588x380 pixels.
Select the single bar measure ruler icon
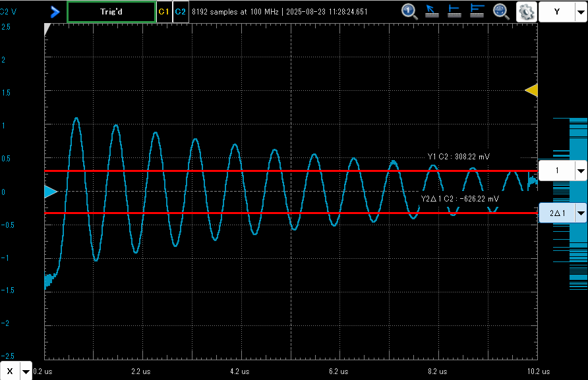(454, 11)
